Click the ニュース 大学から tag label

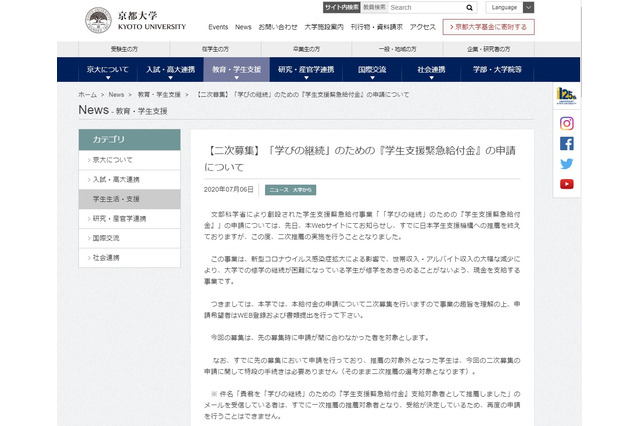pos(290,190)
